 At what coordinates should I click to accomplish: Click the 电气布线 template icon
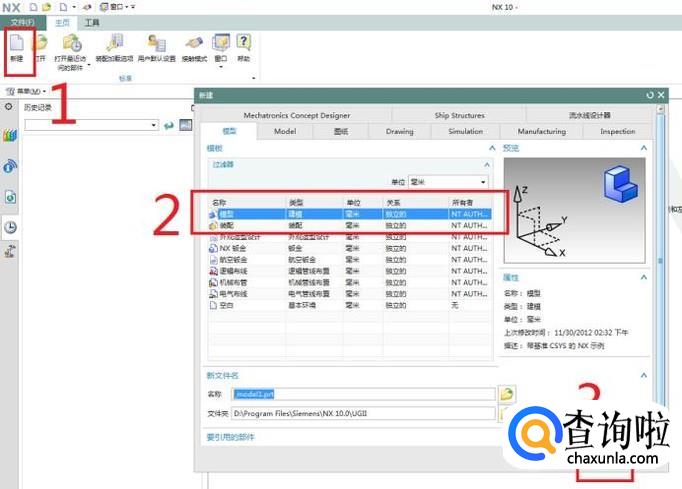[213, 294]
